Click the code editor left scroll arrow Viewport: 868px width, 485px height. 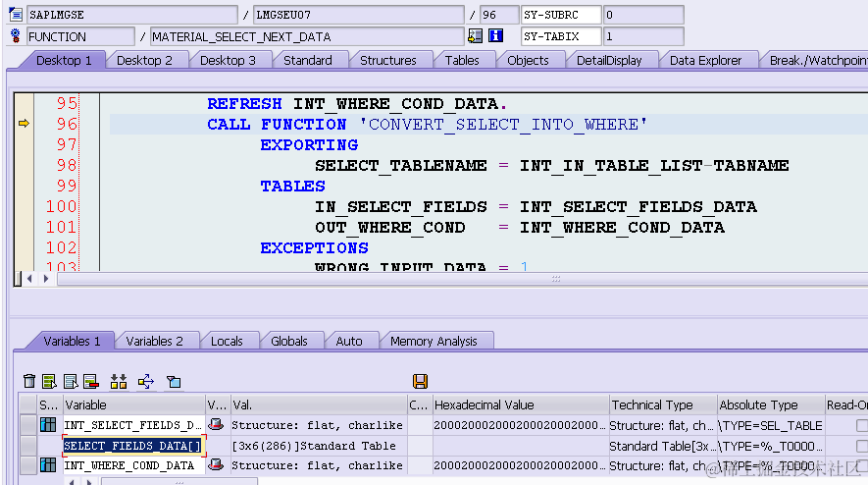[29, 278]
